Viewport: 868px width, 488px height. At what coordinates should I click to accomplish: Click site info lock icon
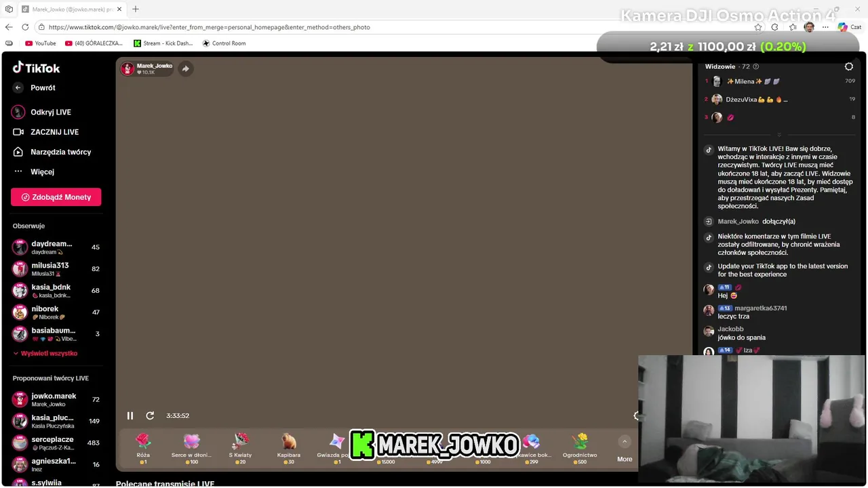[x=41, y=27]
